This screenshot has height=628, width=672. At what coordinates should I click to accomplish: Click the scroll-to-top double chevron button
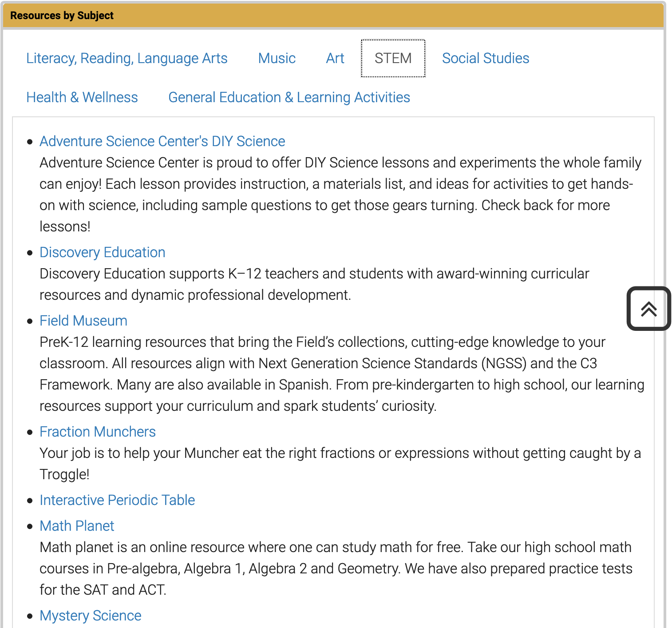648,309
